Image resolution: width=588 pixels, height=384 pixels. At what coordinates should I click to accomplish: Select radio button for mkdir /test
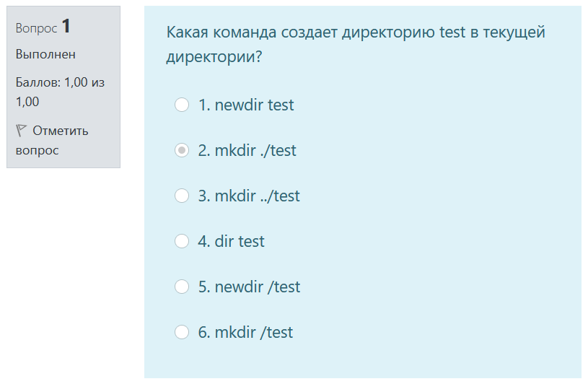click(x=182, y=332)
